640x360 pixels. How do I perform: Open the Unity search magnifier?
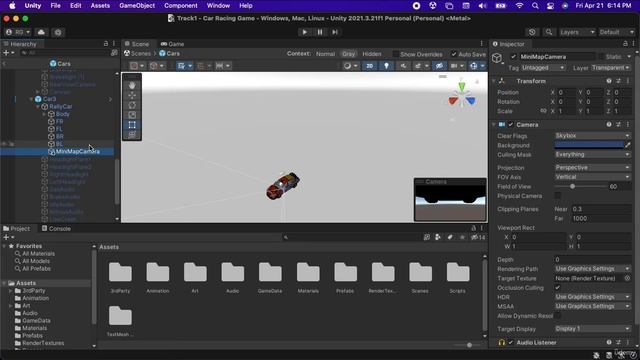(549, 32)
